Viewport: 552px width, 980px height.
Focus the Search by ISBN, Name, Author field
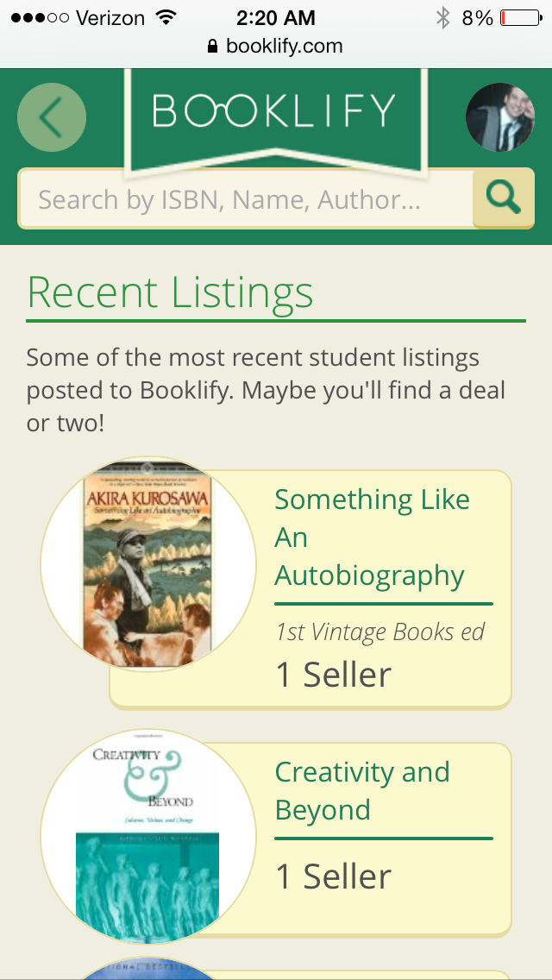click(246, 200)
